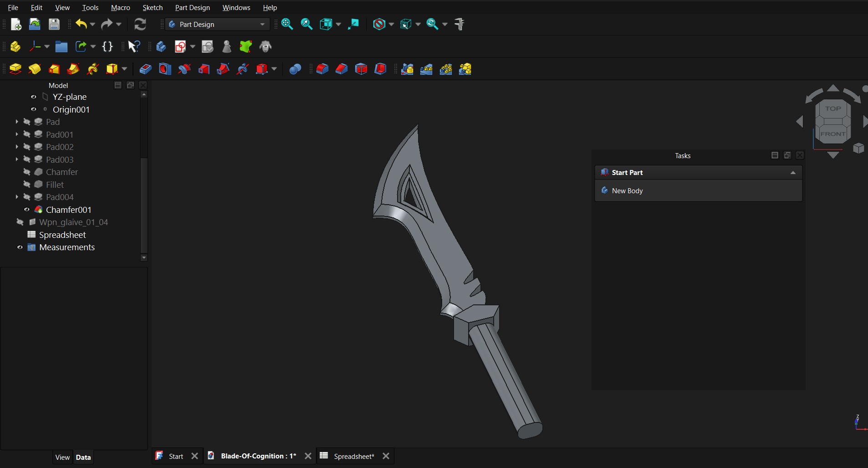Toggle visibility eye of Chamfer001
This screenshot has height=468, width=868.
click(27, 210)
